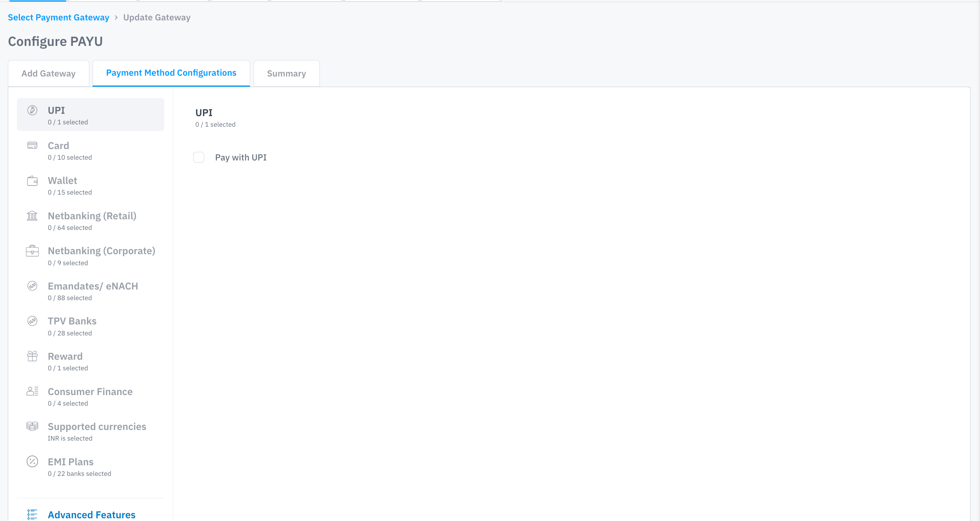This screenshot has width=980, height=521.
Task: Click the Advanced Features list icon
Action: (32, 514)
